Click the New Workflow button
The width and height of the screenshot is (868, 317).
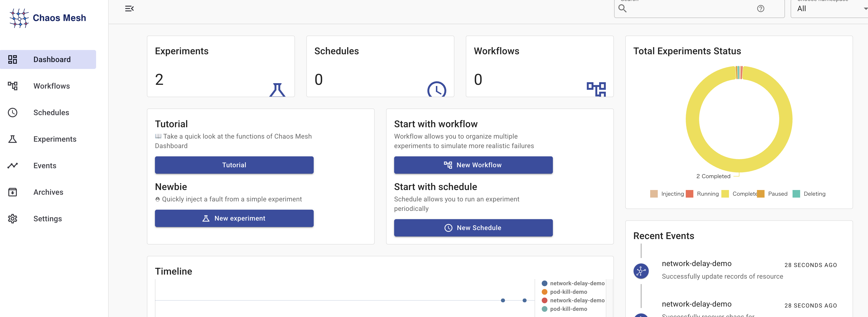tap(473, 165)
